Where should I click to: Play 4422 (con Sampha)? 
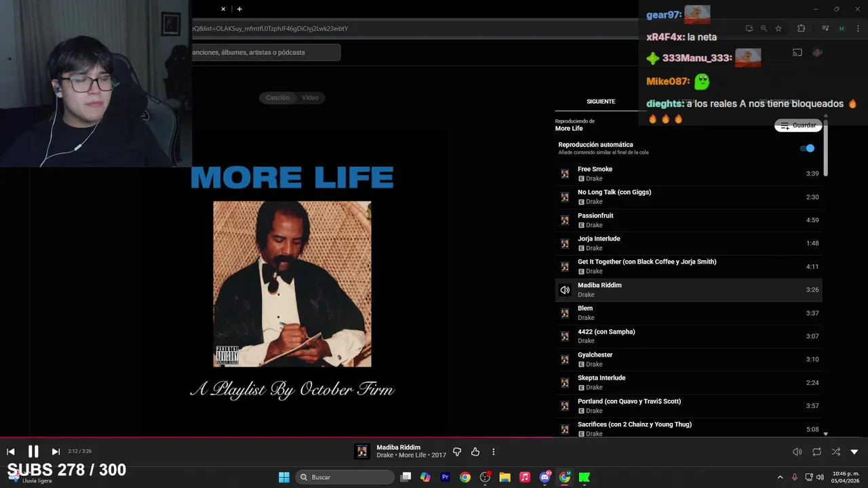(x=688, y=336)
